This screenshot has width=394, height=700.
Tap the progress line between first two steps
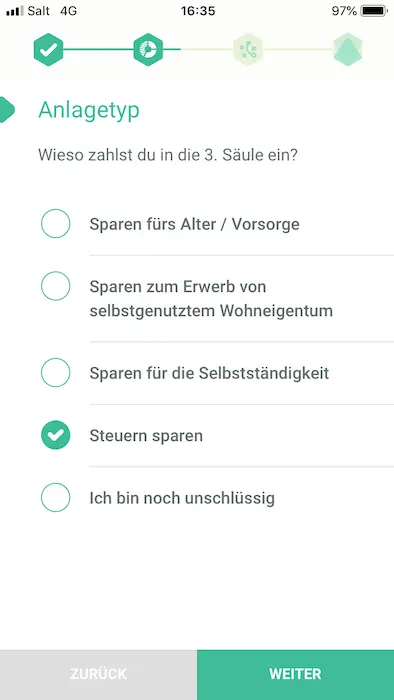point(98,50)
